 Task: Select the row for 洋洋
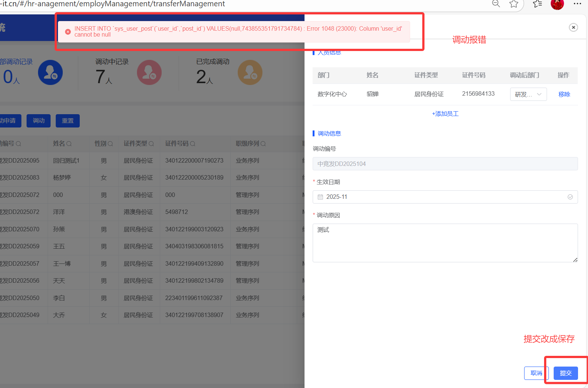tap(152, 212)
